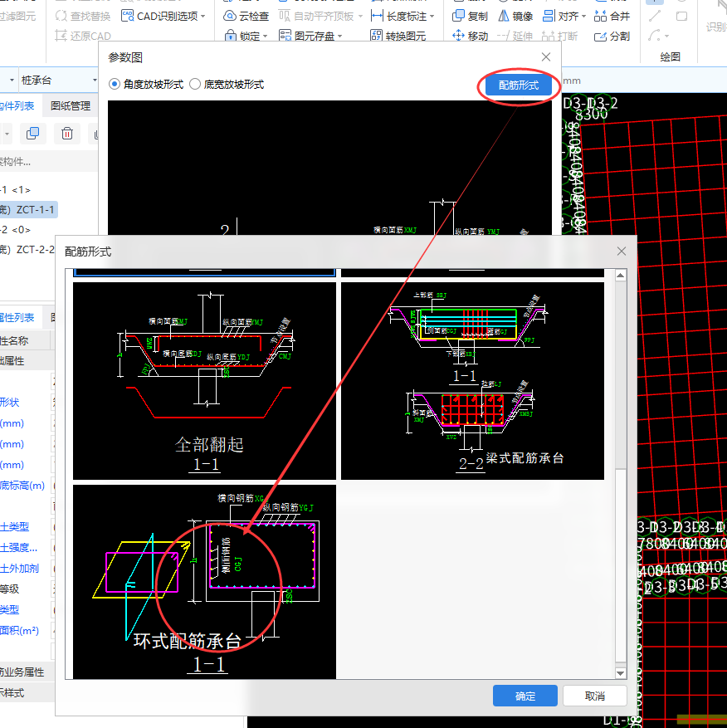The height and width of the screenshot is (728, 727).
Task: Expand 图元存盘 dropdown arrow
Action: pos(339,36)
